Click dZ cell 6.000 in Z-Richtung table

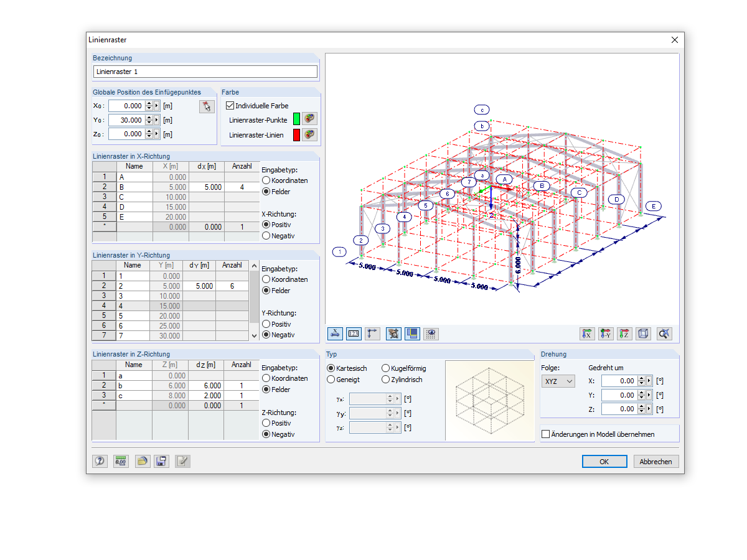coord(206,385)
